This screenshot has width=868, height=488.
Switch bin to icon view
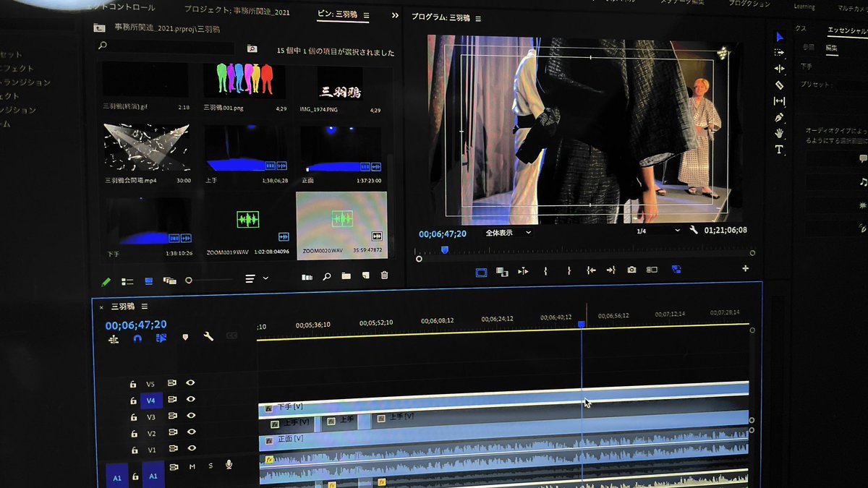[x=149, y=281]
